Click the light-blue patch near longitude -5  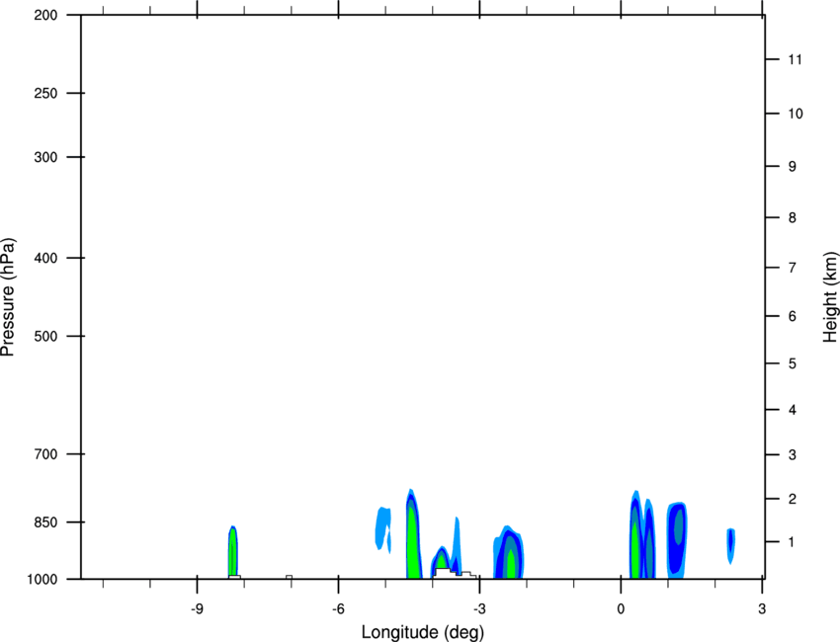pyautogui.click(x=383, y=529)
